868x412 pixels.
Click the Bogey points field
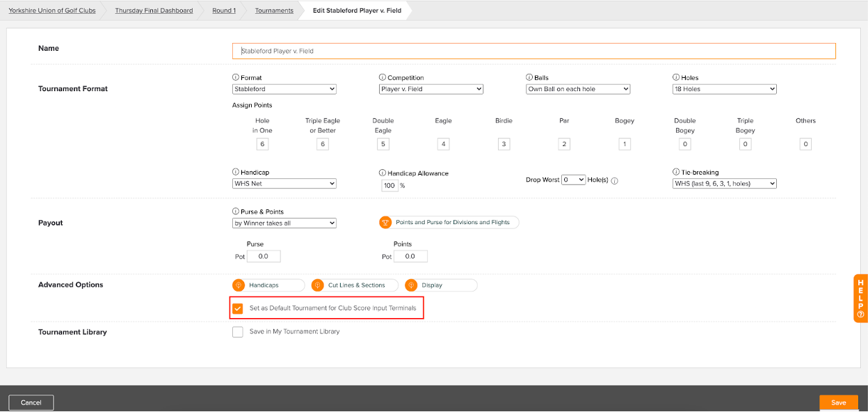[x=625, y=145]
